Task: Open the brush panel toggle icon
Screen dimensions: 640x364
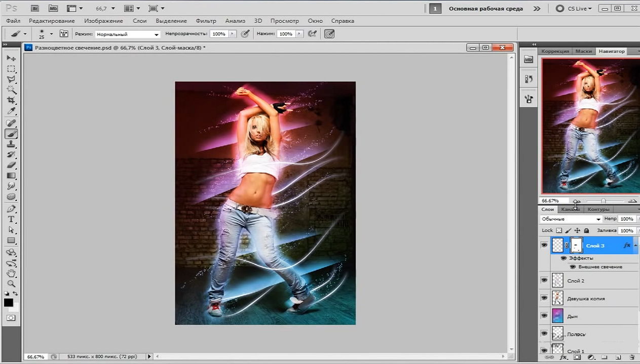Action: point(64,34)
